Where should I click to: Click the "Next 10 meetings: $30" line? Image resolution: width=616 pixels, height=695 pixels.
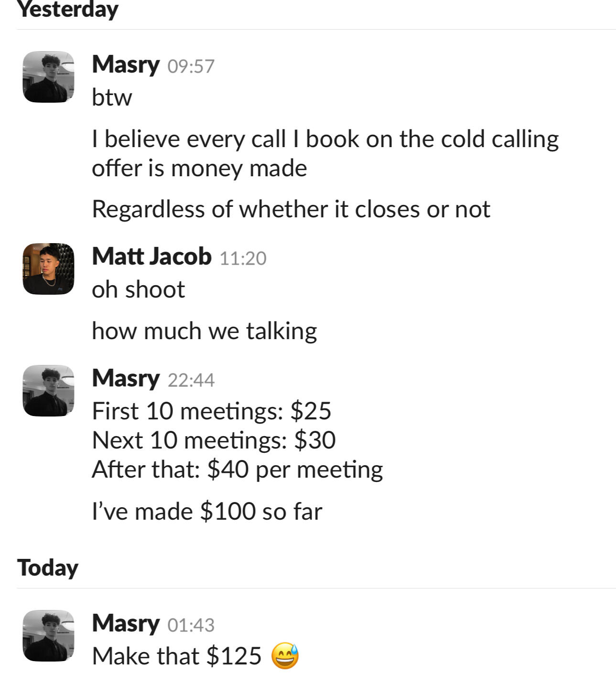tap(214, 440)
